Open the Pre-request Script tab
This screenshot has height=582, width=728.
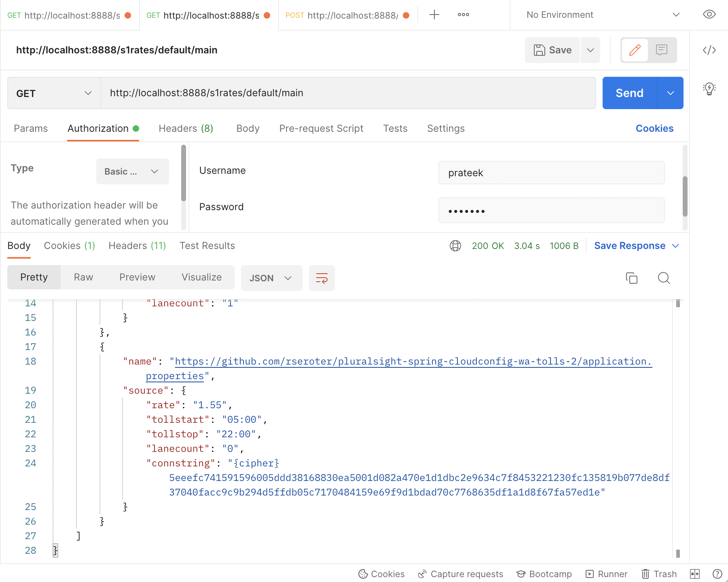[322, 129]
